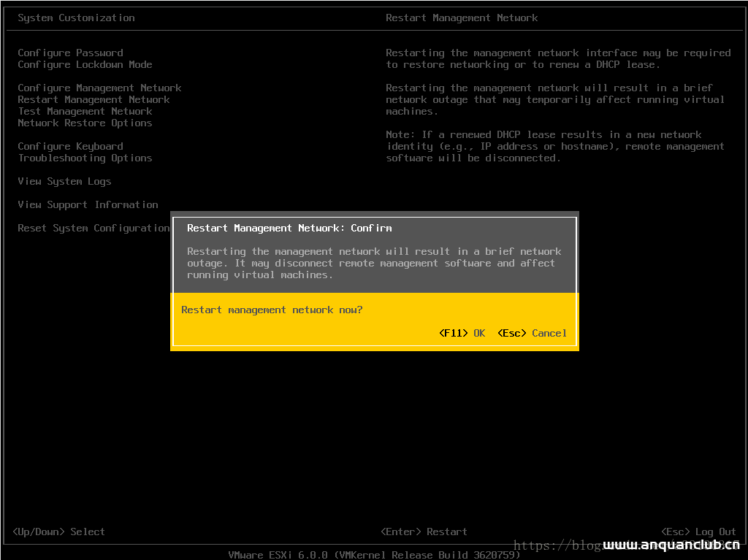Click the "Restart management network now?" prompt
Screen dimensions: 748x560
point(275,310)
